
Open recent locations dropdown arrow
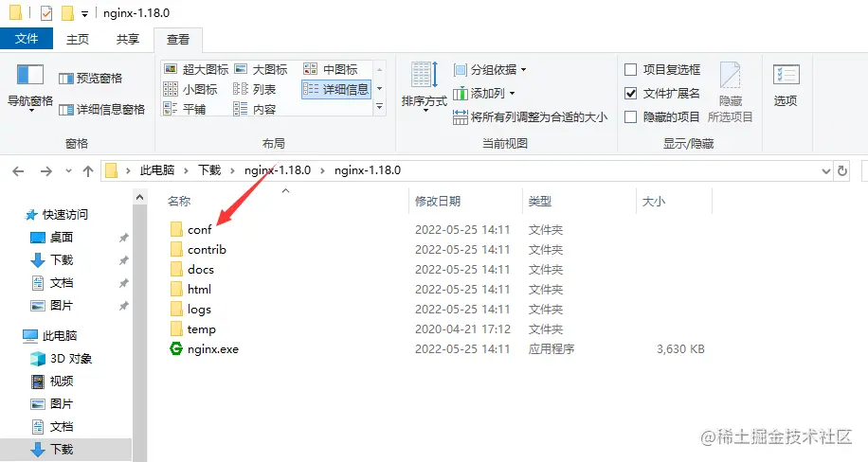click(x=68, y=171)
